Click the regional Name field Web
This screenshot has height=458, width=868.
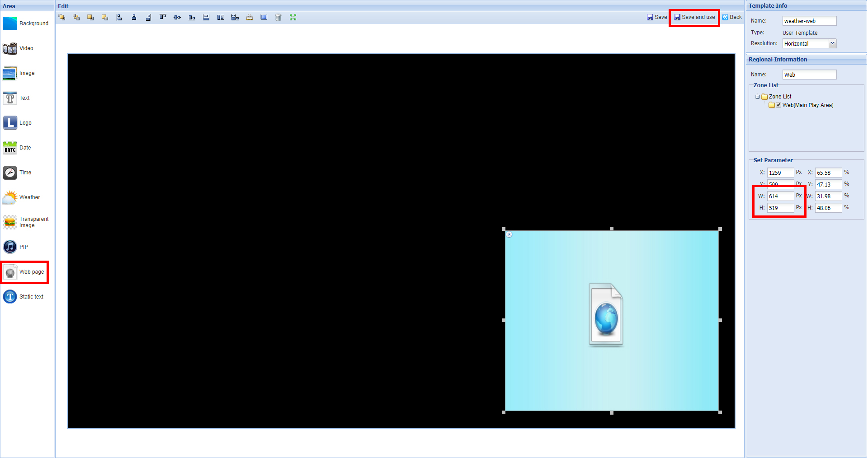[x=809, y=75]
